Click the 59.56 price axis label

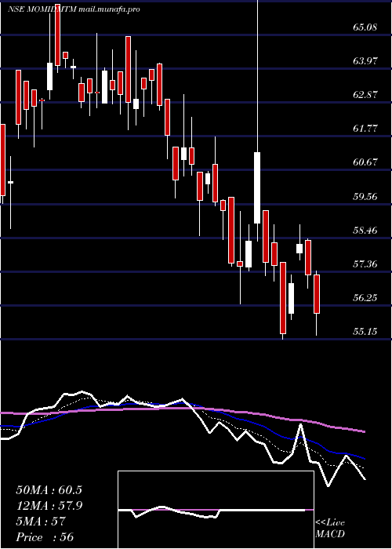(365, 196)
